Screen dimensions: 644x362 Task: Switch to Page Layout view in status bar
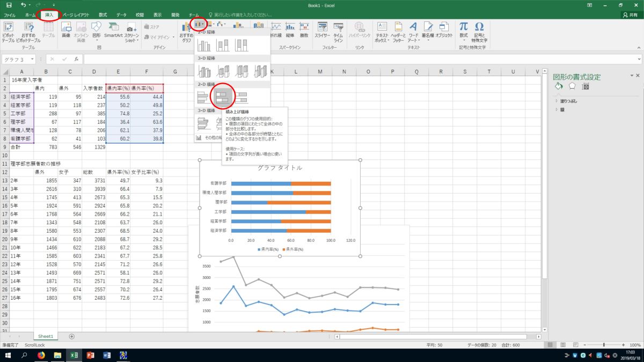click(563, 345)
